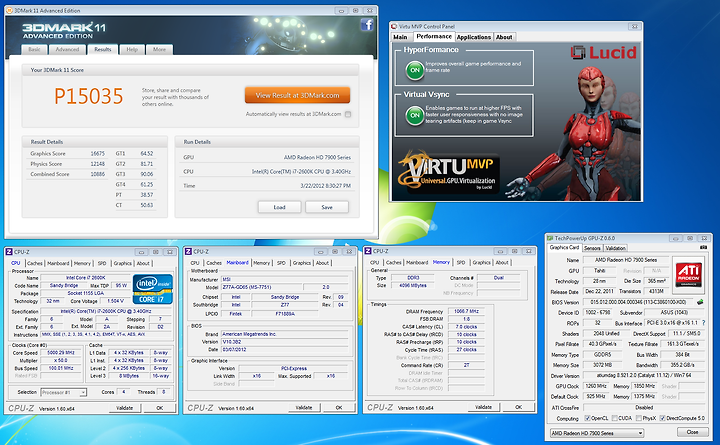This screenshot has height=445, width=720.
Task: Click OK in the CPU-Z processor window
Action: point(159,408)
